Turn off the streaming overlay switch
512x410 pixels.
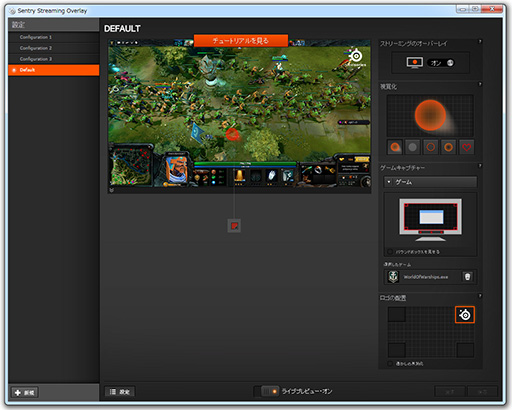pos(441,63)
